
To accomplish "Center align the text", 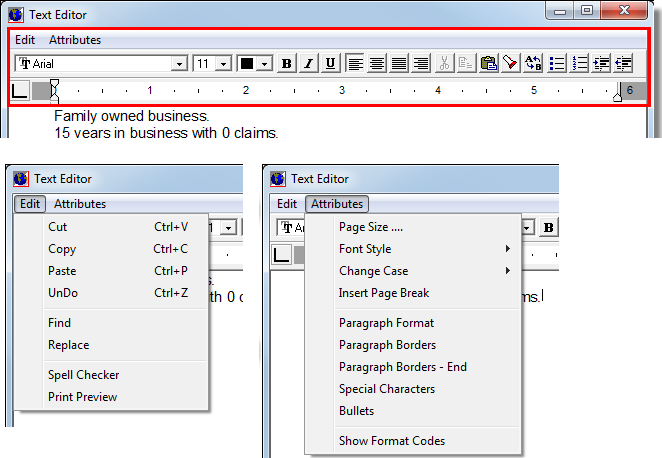I will 377,63.
